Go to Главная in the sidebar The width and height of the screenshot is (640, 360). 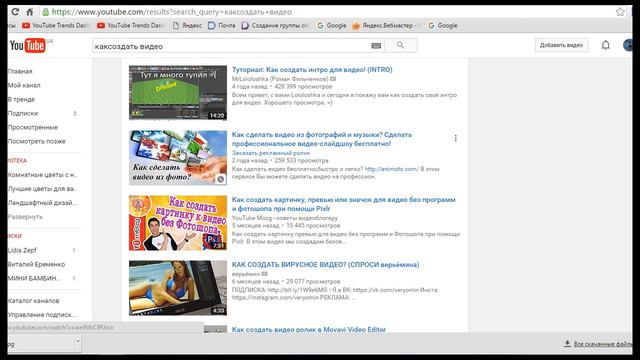tap(20, 71)
